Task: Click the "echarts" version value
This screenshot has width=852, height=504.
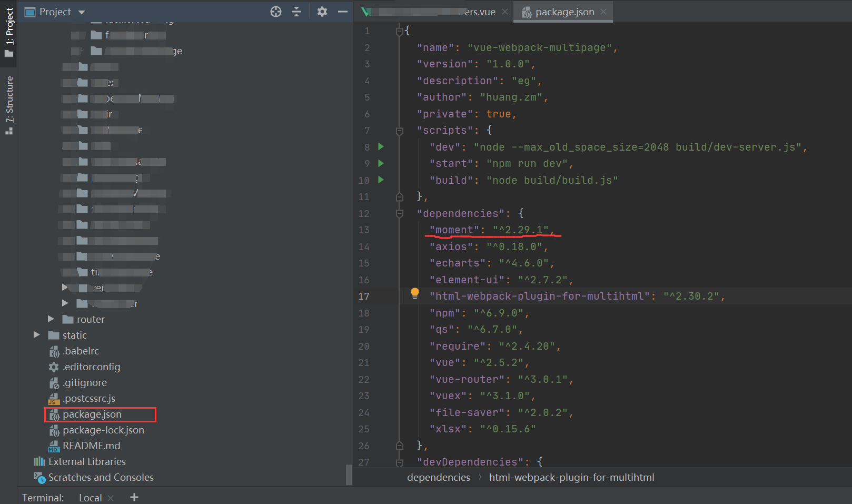Action: click(523, 263)
